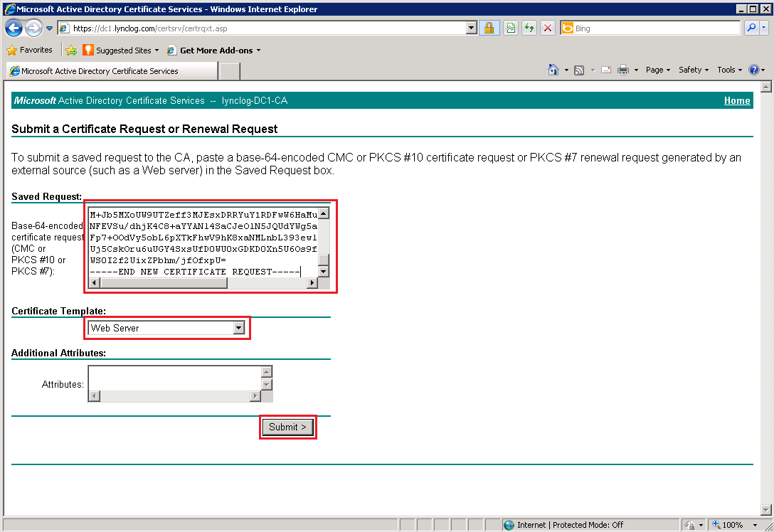Click the Compatibility View icon
Screen dimensions: 774x532
pyautogui.click(x=511, y=28)
